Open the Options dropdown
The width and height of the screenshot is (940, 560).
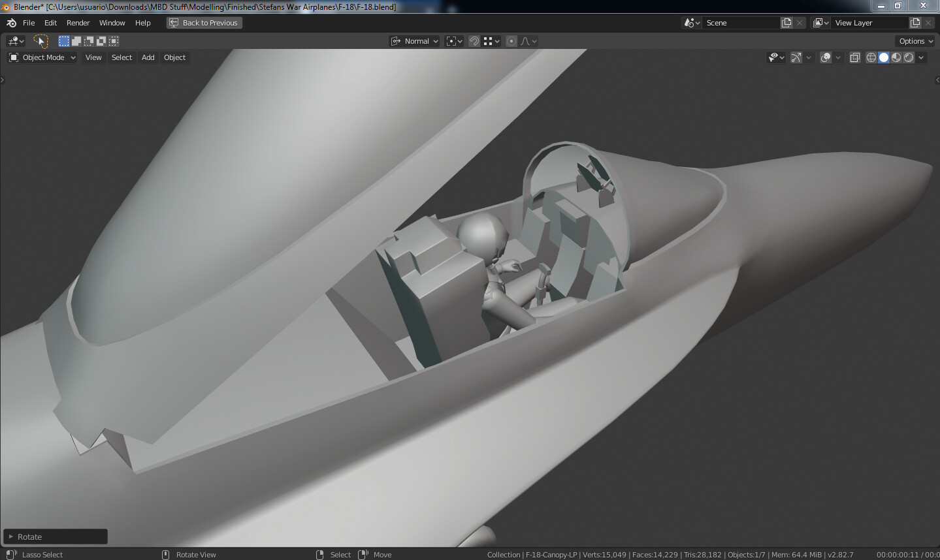click(916, 41)
